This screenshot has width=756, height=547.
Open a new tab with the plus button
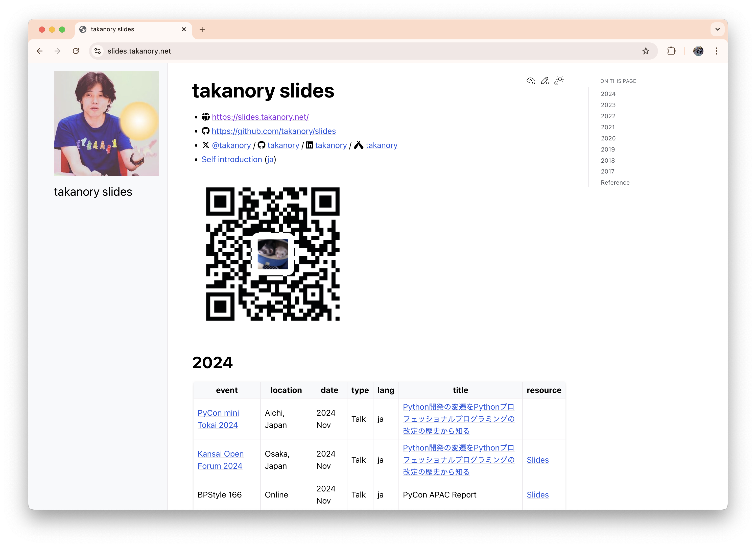point(202,29)
